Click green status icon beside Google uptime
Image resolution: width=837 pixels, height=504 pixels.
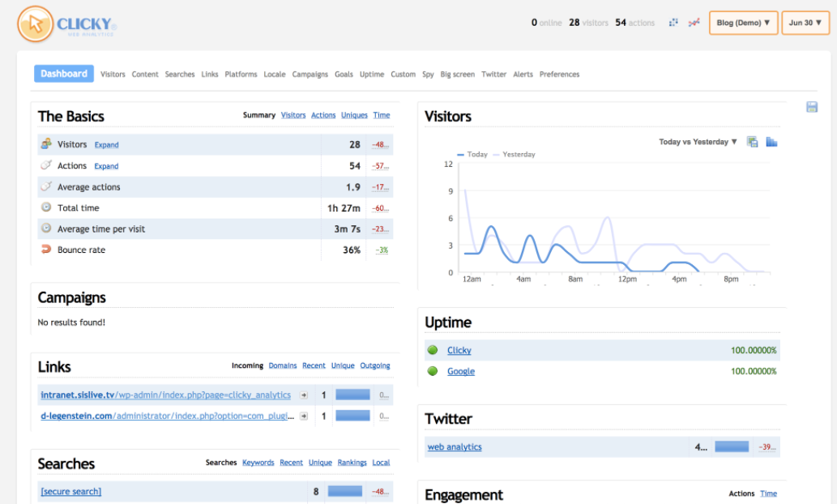point(433,371)
